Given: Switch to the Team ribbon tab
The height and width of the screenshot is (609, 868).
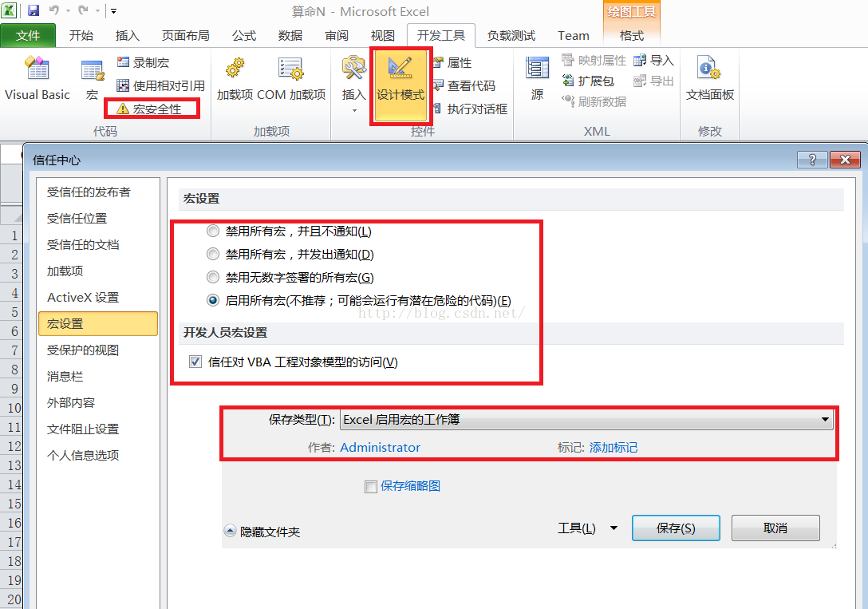Looking at the screenshot, I should (574, 35).
